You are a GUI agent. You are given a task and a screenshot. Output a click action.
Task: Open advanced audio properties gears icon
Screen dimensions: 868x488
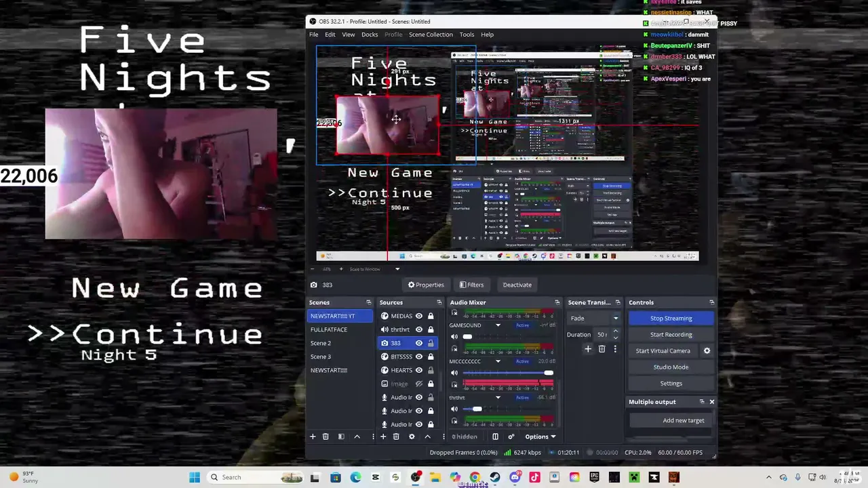coord(511,436)
